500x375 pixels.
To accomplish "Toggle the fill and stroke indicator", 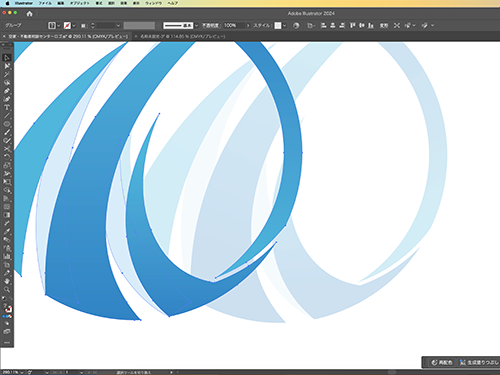I will [7, 308].
